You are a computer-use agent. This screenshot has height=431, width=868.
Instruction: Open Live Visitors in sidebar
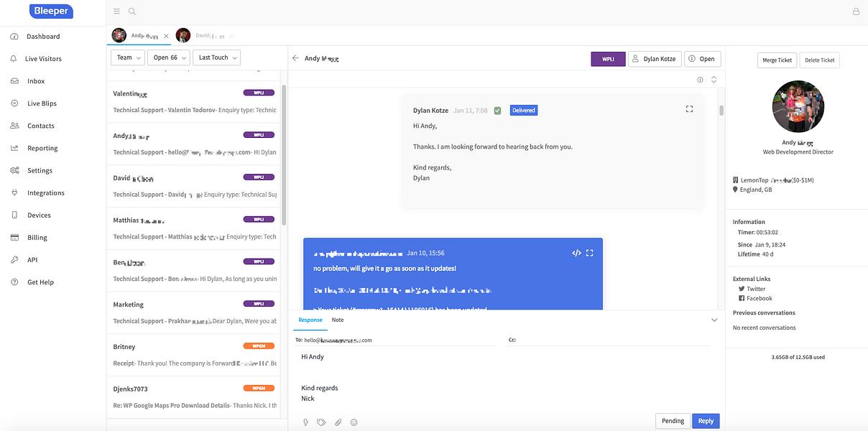[43, 59]
